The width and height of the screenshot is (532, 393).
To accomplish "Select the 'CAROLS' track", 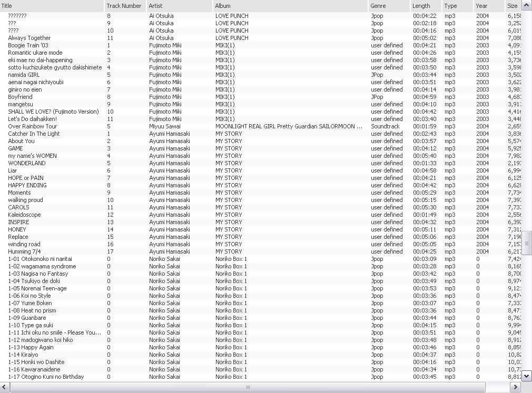I will coord(261,207).
